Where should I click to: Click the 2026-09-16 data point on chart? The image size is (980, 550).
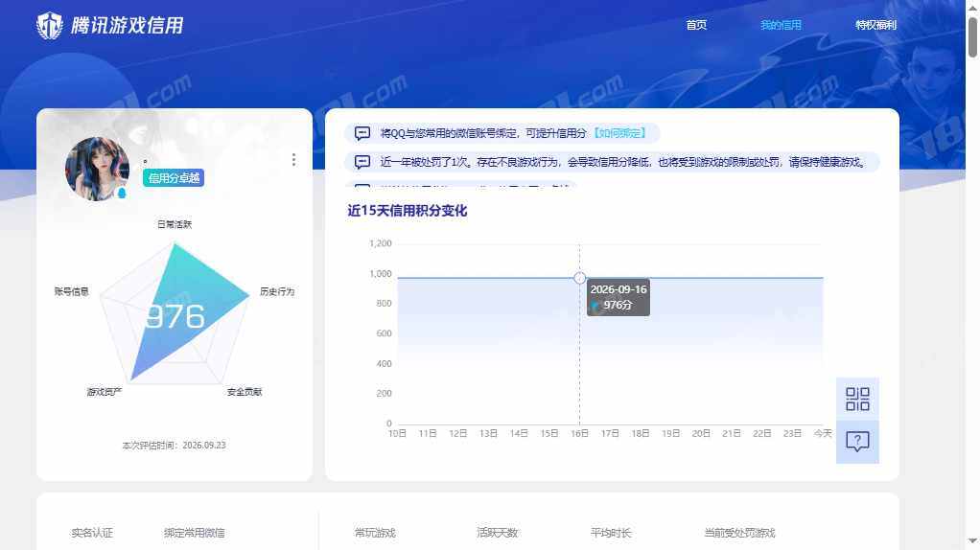[579, 278]
